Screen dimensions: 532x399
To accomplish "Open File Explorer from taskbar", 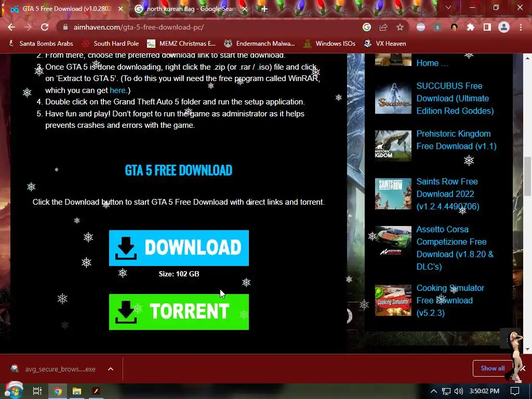I will (x=77, y=391).
